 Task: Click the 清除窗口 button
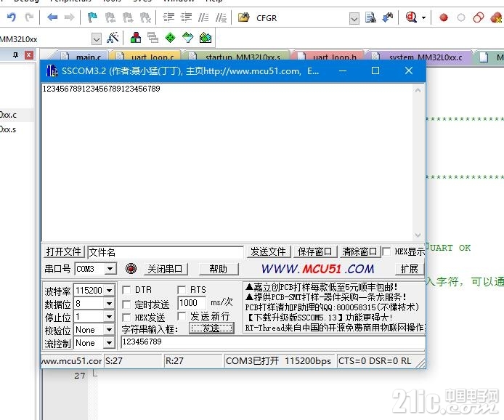[x=359, y=251]
